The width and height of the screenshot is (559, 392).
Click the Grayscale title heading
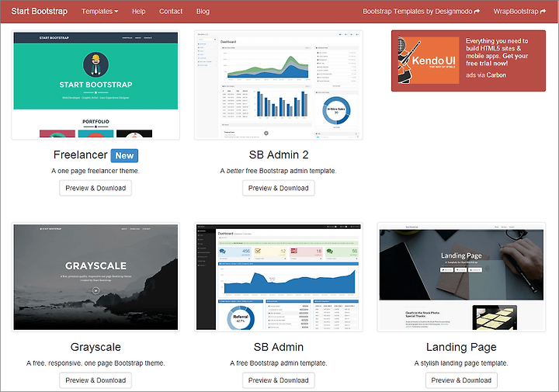(95, 347)
